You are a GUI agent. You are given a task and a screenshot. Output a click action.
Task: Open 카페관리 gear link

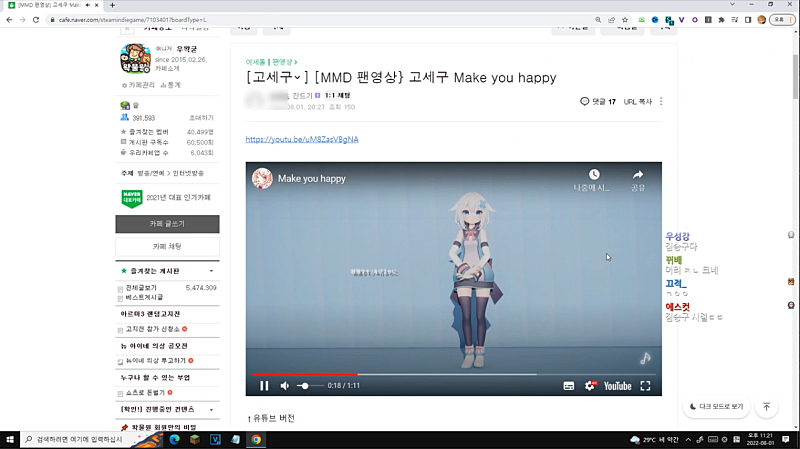pyautogui.click(x=138, y=85)
